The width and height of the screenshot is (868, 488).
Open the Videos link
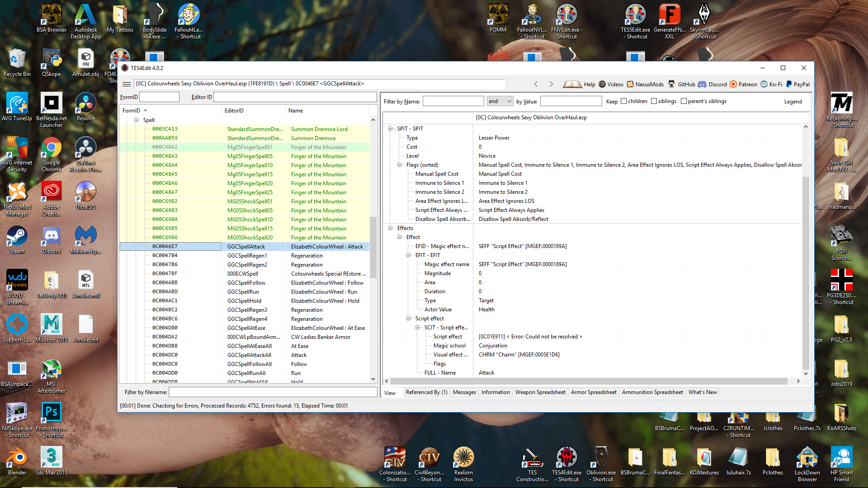[611, 84]
